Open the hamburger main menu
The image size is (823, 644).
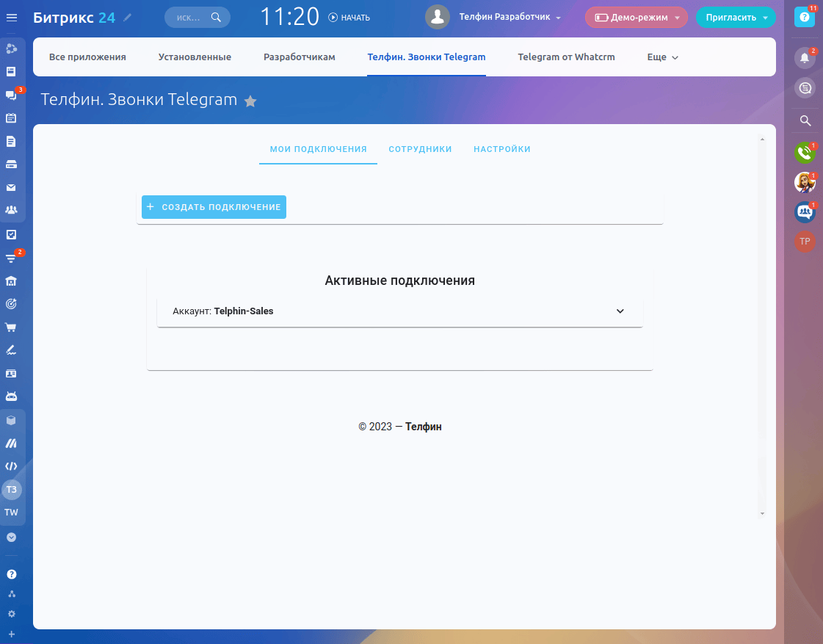pos(12,18)
